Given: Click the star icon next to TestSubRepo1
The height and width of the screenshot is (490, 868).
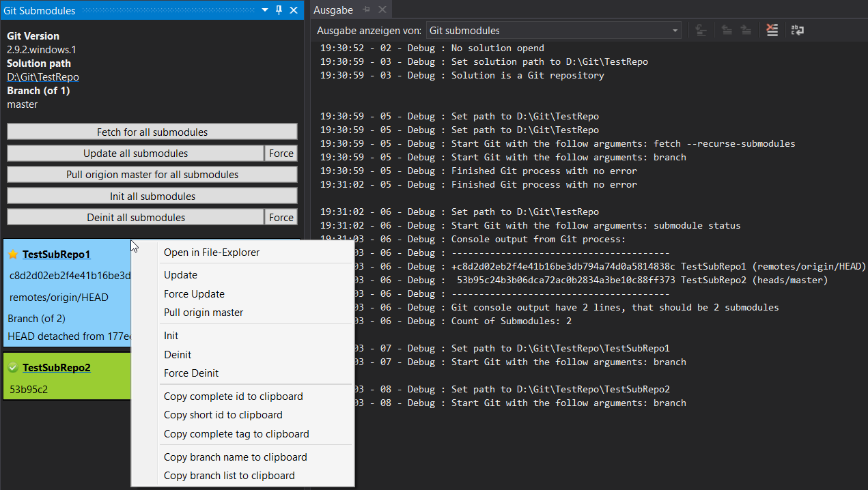Looking at the screenshot, I should [12, 254].
